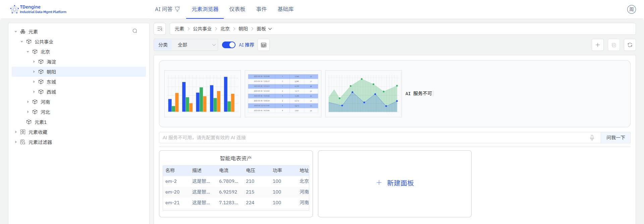644x224 pixels.
Task: Select the table panel thumbnail
Action: pos(283,94)
